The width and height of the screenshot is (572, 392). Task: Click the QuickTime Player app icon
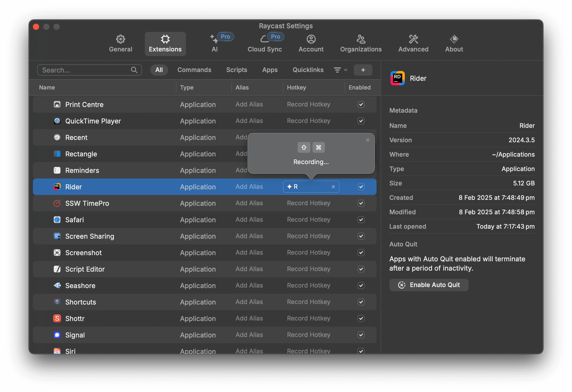pyautogui.click(x=57, y=121)
